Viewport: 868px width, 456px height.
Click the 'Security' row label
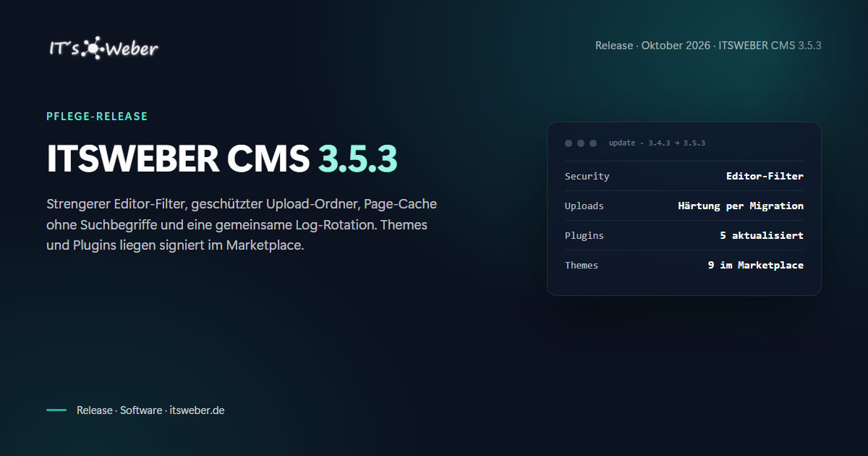point(587,176)
